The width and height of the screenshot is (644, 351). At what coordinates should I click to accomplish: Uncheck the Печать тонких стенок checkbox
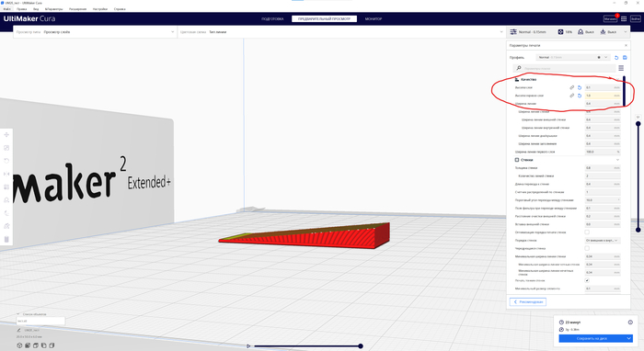[x=587, y=280]
